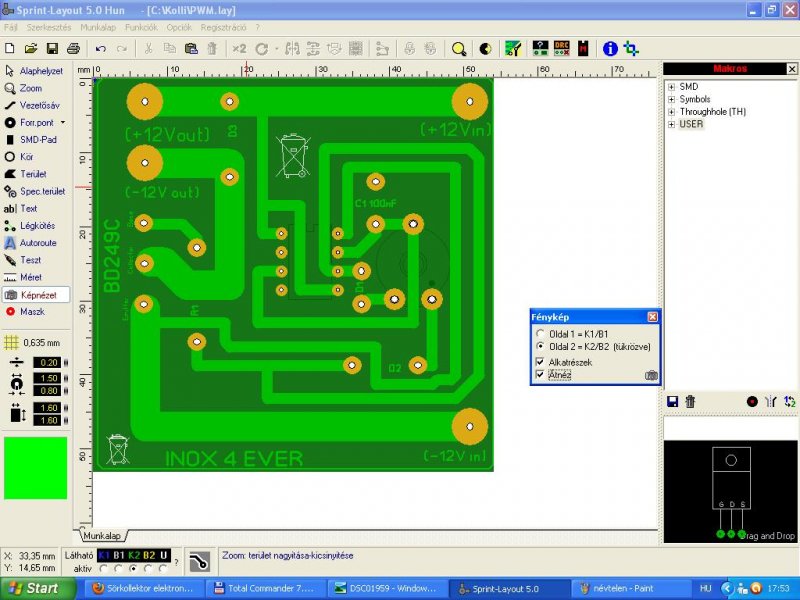Image resolution: width=800 pixels, height=600 pixels.
Task: Click the camera icon in Fénykép dialog
Action: [x=651, y=376]
